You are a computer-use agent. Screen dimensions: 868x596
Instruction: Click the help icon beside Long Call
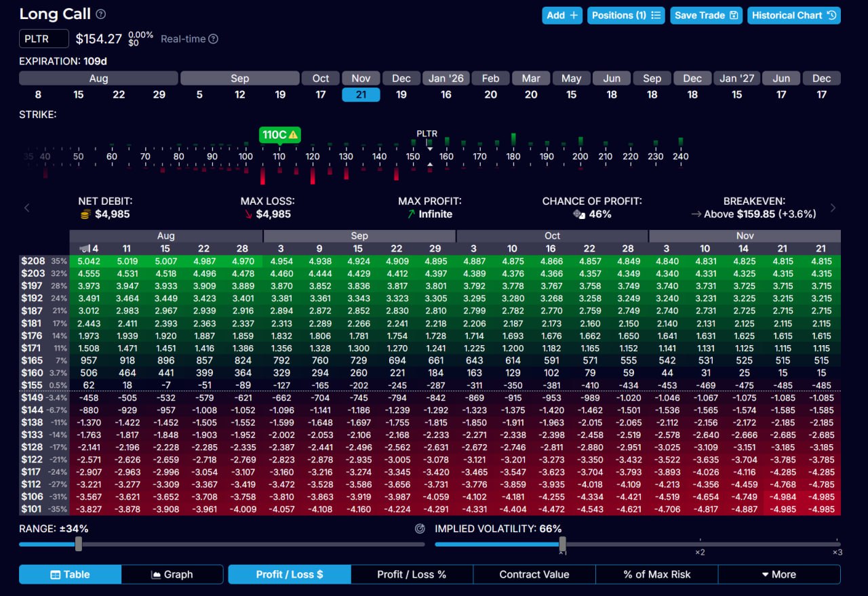tap(101, 14)
